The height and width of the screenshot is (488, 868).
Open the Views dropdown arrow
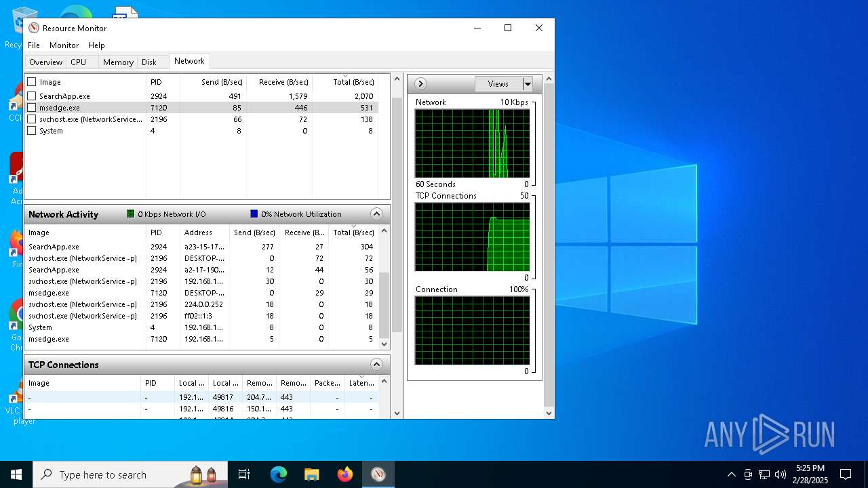(528, 84)
